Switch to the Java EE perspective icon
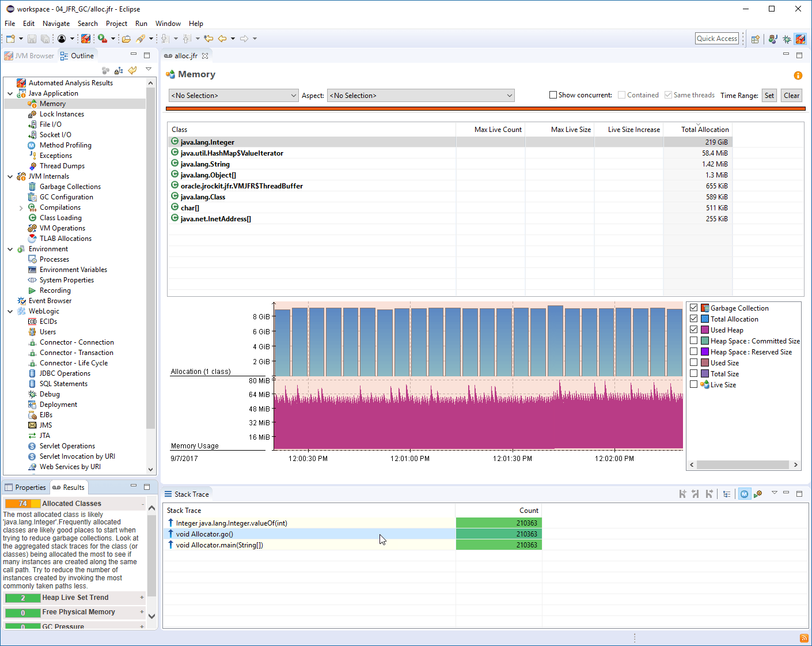This screenshot has width=812, height=646. (773, 39)
